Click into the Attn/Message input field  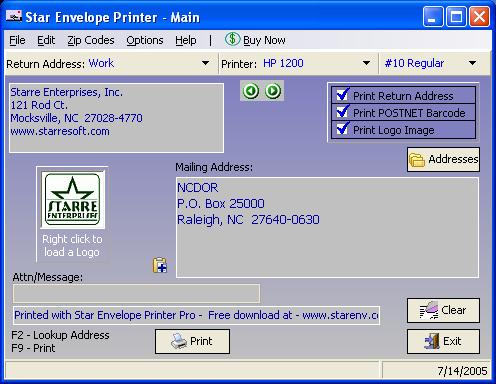(136, 294)
